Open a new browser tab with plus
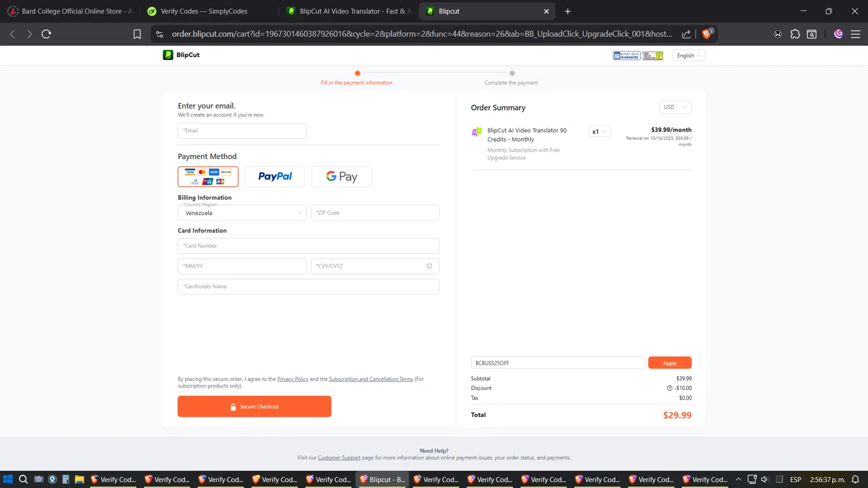The image size is (868, 488). 568,11
